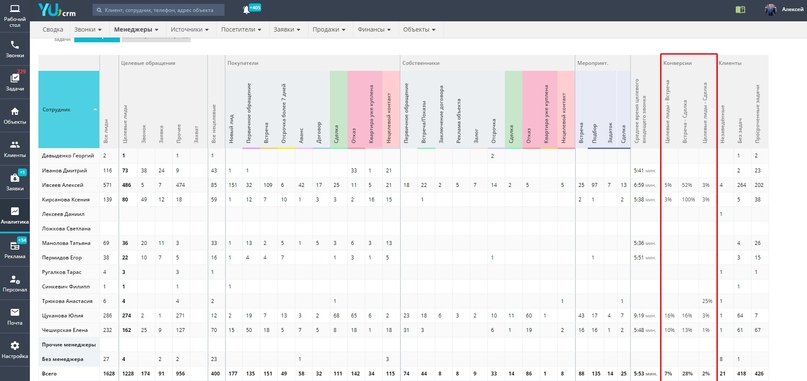Expand the Источники dropdown menu

click(x=189, y=30)
